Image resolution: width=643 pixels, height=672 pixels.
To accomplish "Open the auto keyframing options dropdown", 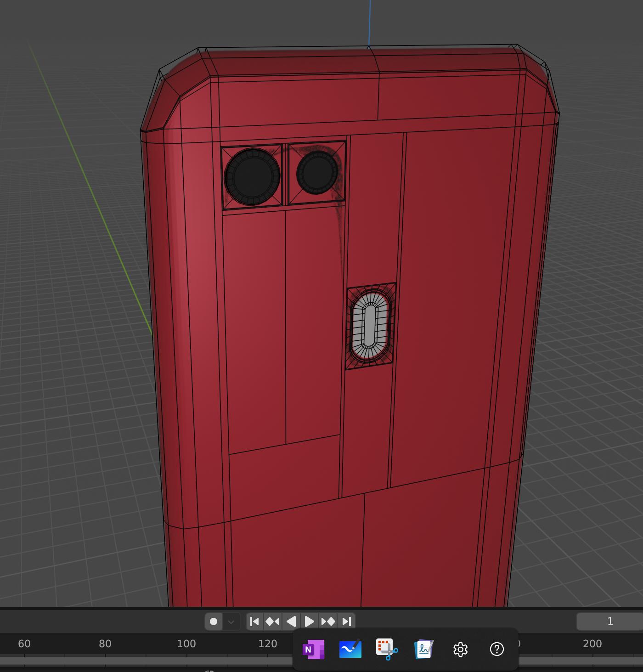I will pyautogui.click(x=231, y=621).
